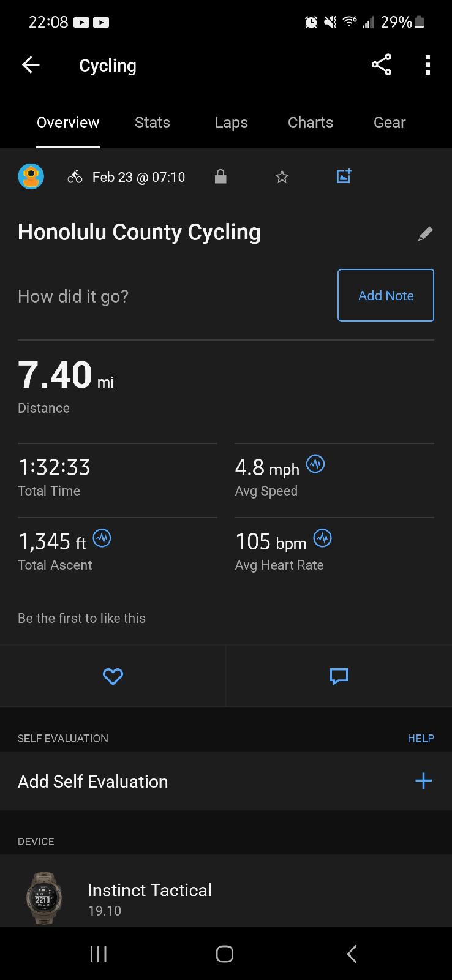The image size is (452, 980).
Task: Open the Instinct Tactical device thumbnail
Action: click(x=43, y=898)
